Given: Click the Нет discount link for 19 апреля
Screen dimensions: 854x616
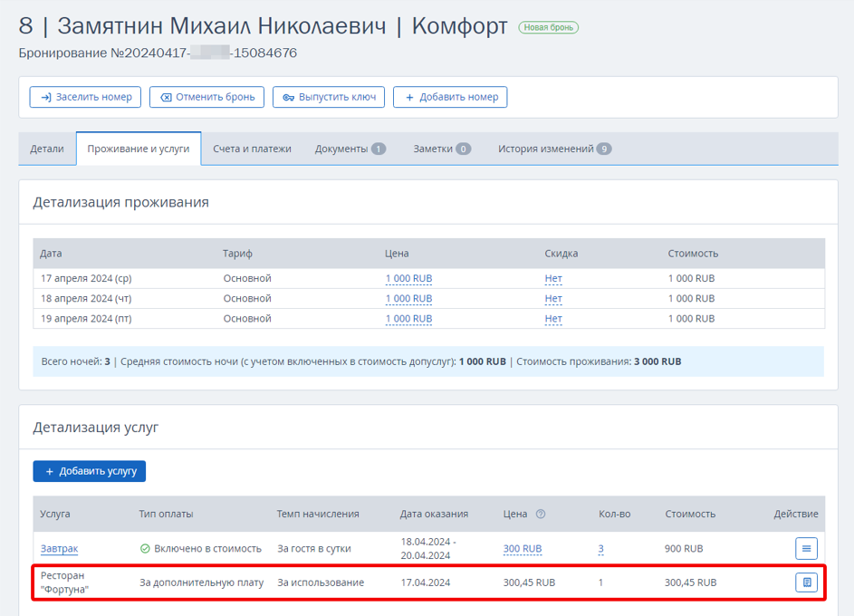Looking at the screenshot, I should (553, 319).
